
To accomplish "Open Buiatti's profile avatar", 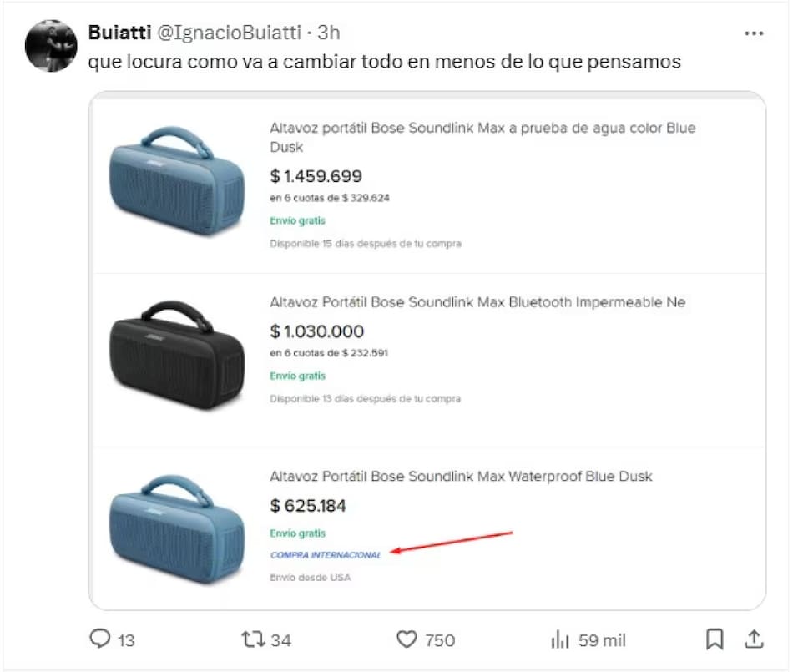I will (52, 45).
